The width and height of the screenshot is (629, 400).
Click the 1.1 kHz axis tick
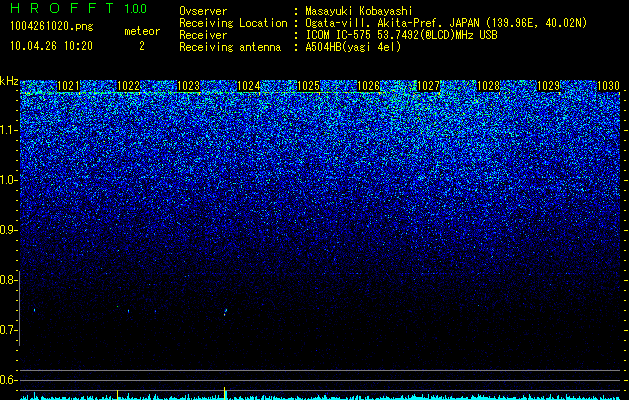(x=9, y=130)
